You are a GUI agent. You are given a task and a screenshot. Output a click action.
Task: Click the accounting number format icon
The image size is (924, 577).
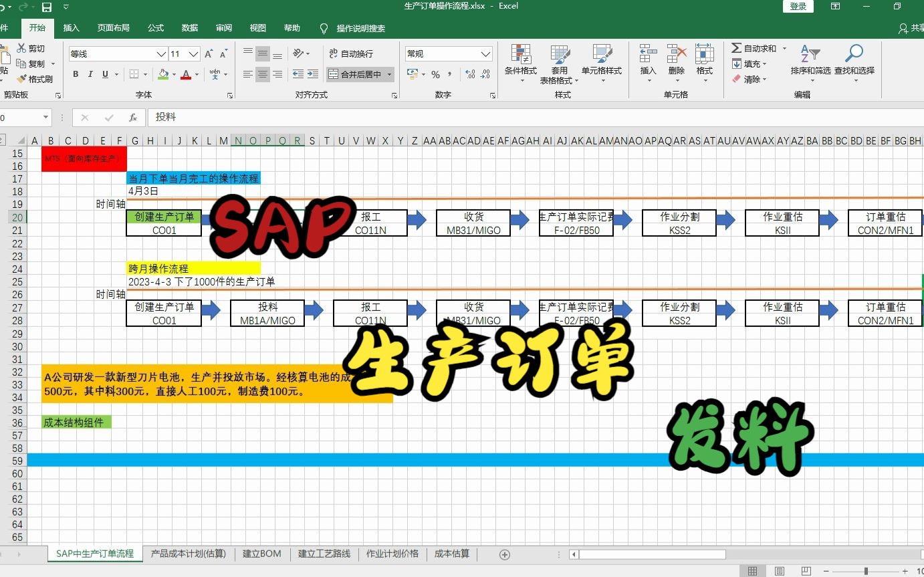coord(412,74)
